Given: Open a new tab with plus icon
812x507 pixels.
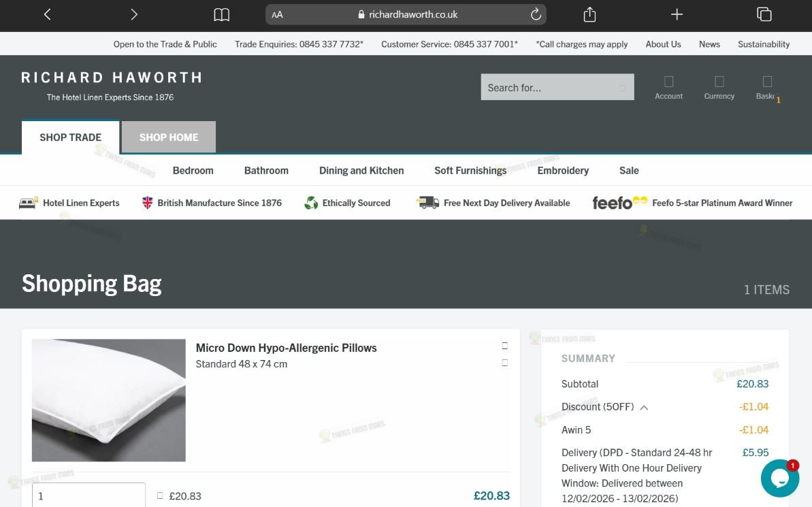Looking at the screenshot, I should point(677,14).
